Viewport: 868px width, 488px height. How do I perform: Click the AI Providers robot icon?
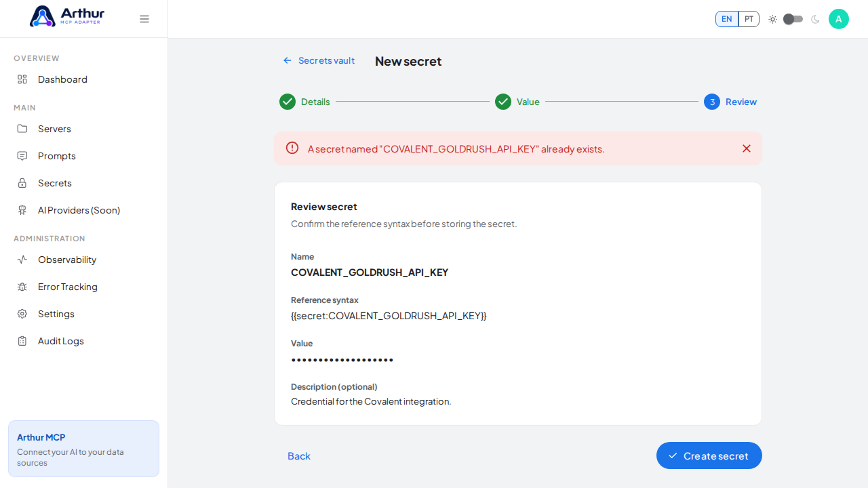(x=22, y=210)
